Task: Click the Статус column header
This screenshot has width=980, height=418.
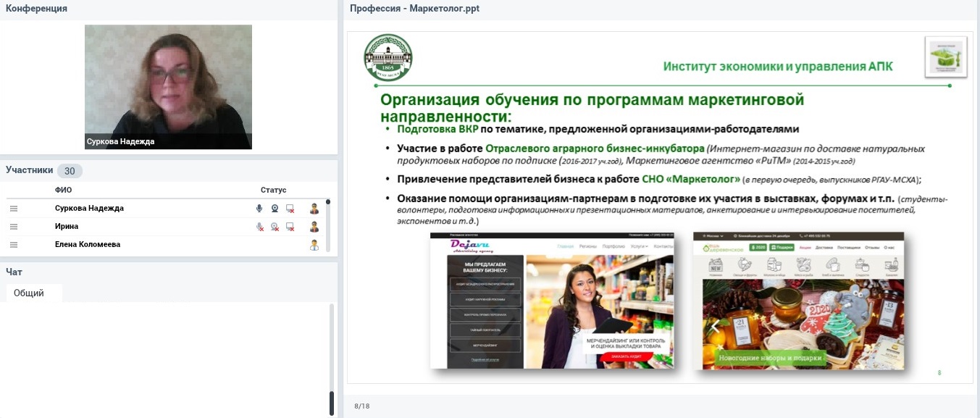Action: 273,190
